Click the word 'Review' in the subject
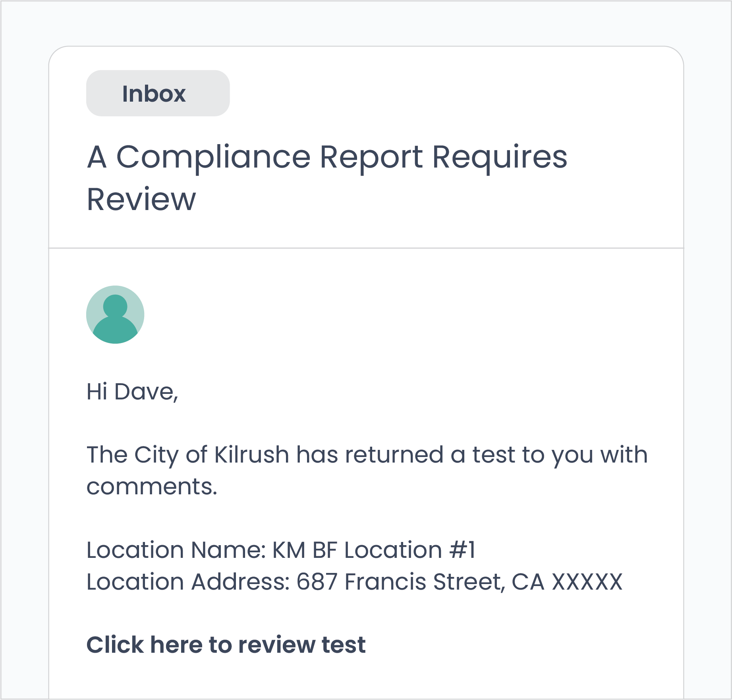 click(x=141, y=200)
